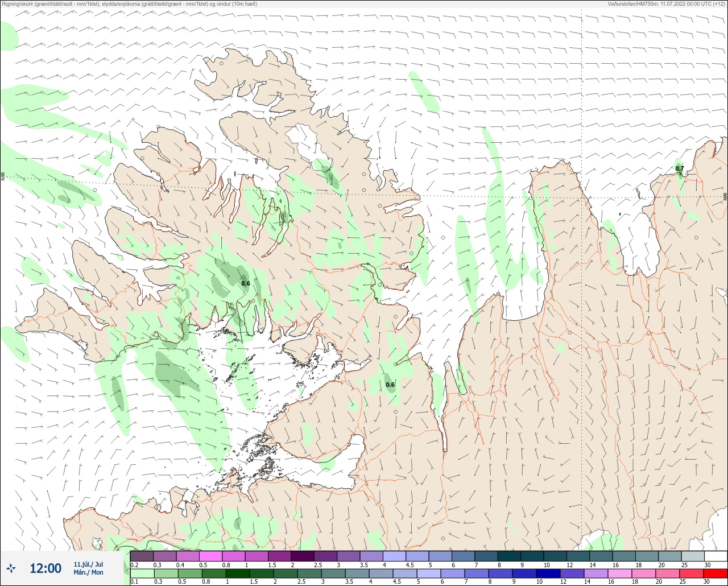The image size is (728, 586).
Task: Click the weekday text "Mán./ Mon"
Action: point(89,572)
